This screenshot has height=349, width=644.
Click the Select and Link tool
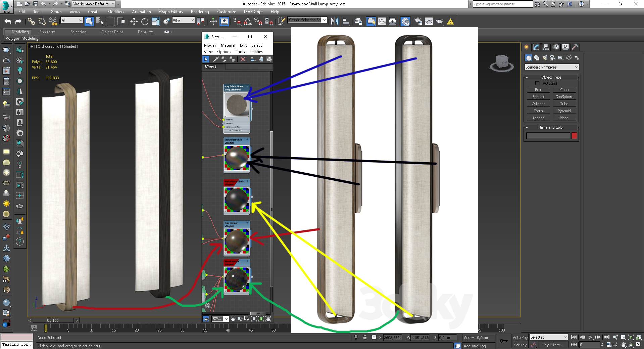(31, 21)
